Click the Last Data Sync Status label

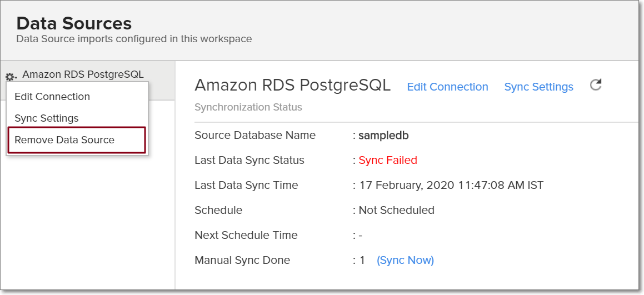point(249,160)
